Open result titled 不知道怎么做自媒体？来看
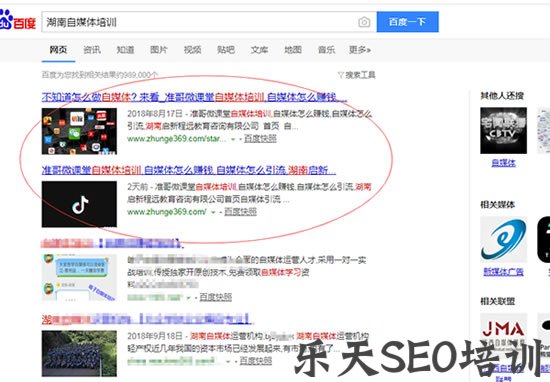550x382 pixels. [x=194, y=97]
